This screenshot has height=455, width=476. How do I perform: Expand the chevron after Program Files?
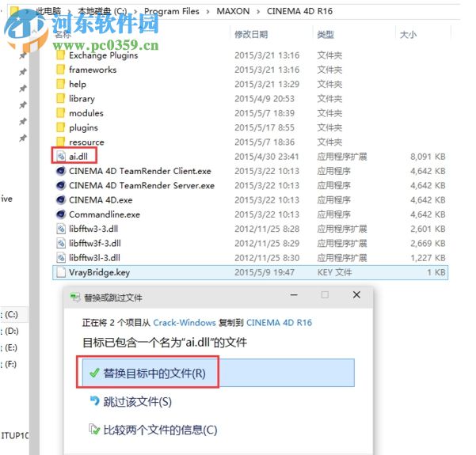coord(208,12)
